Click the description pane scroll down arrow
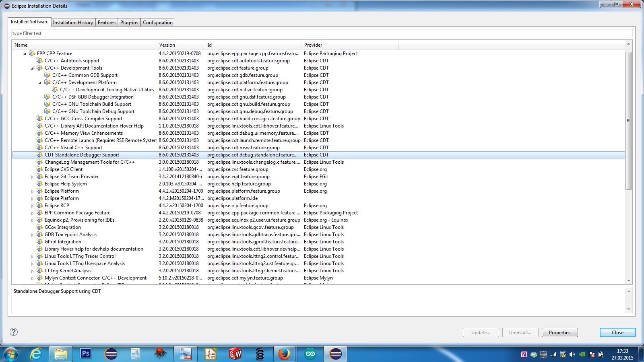 (x=628, y=309)
